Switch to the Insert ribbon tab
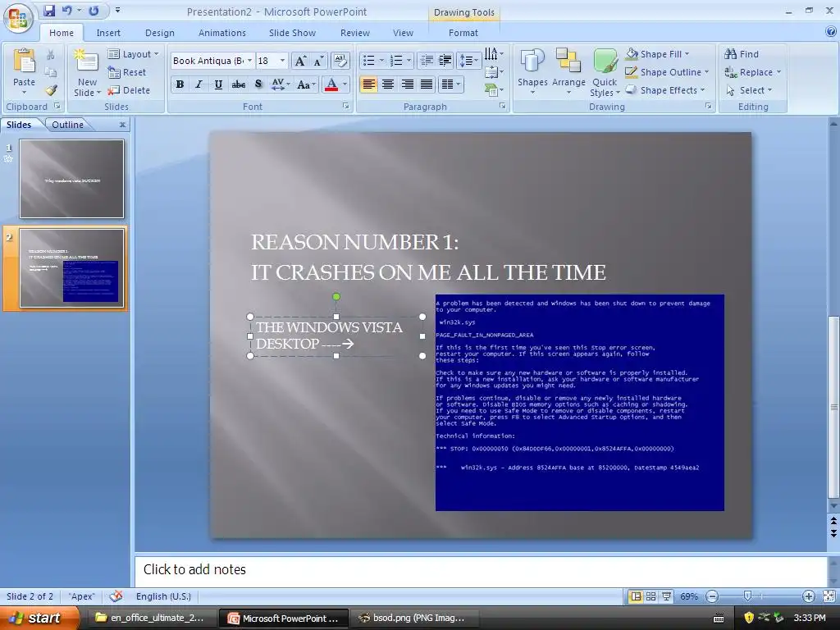Image resolution: width=840 pixels, height=630 pixels. (108, 33)
